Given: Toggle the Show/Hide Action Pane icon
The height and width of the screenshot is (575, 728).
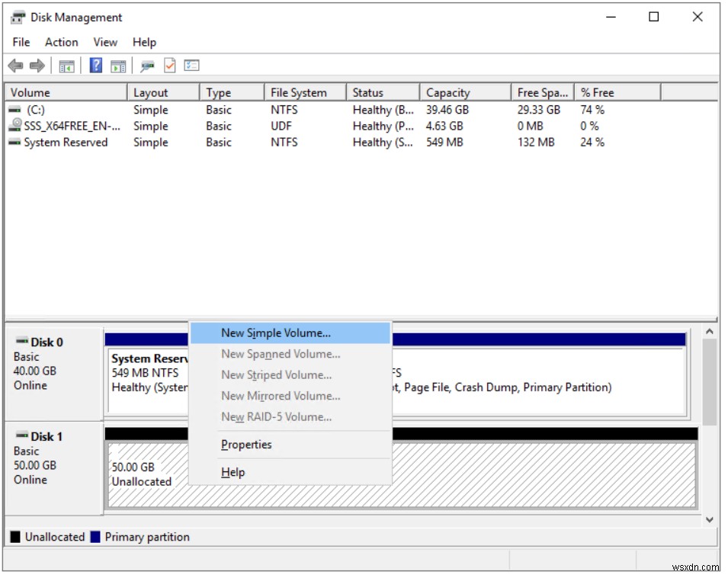Looking at the screenshot, I should (117, 65).
